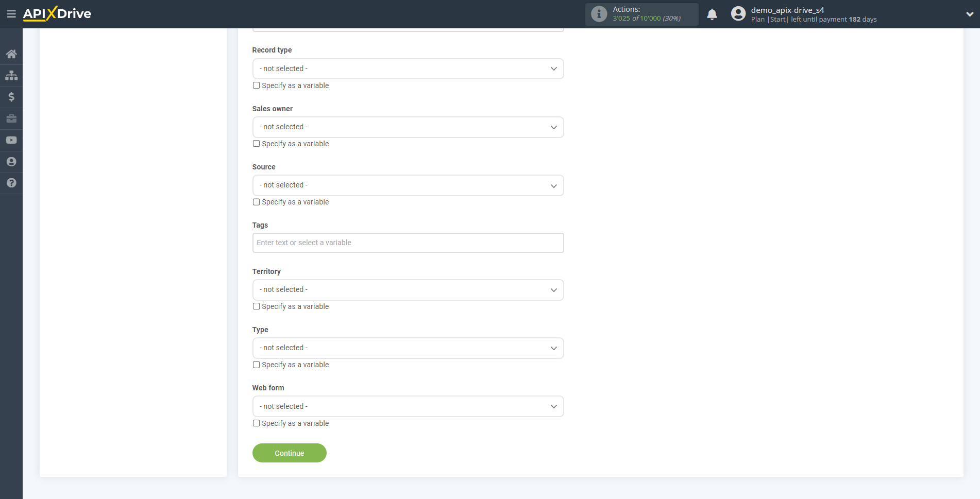
Task: Open the video tutorials YouTube icon
Action: tap(11, 140)
